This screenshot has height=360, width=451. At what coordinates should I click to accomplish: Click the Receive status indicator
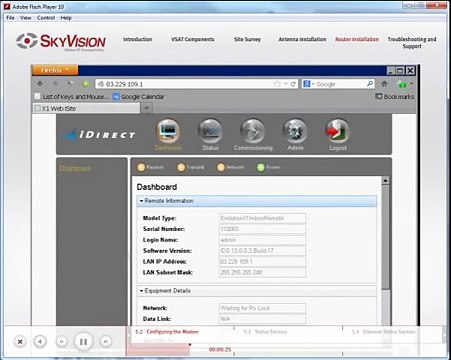point(151,167)
